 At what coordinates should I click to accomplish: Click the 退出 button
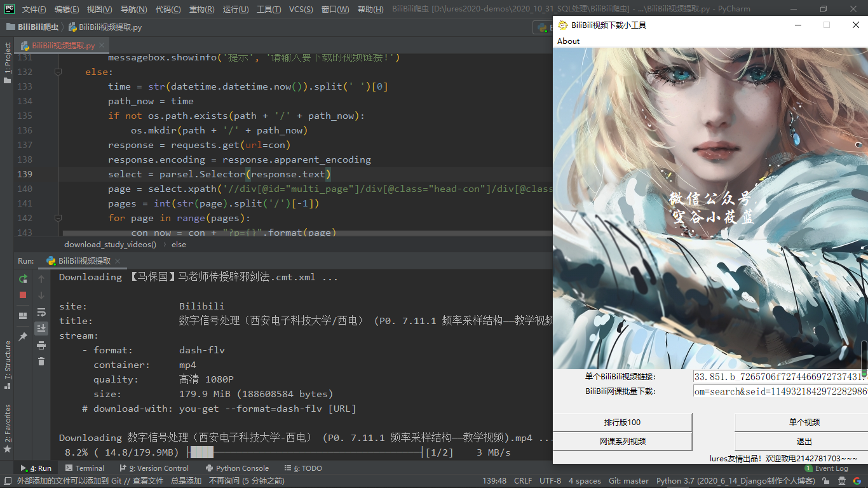801,442
